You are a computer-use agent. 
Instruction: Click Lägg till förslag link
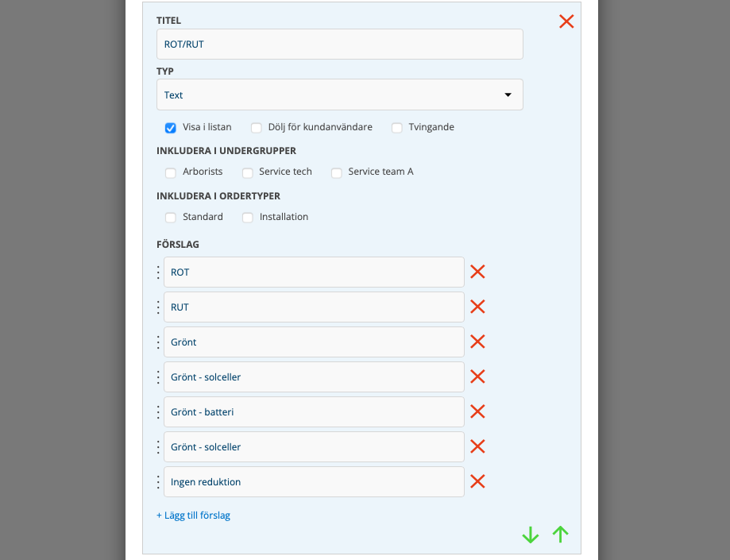coord(193,516)
